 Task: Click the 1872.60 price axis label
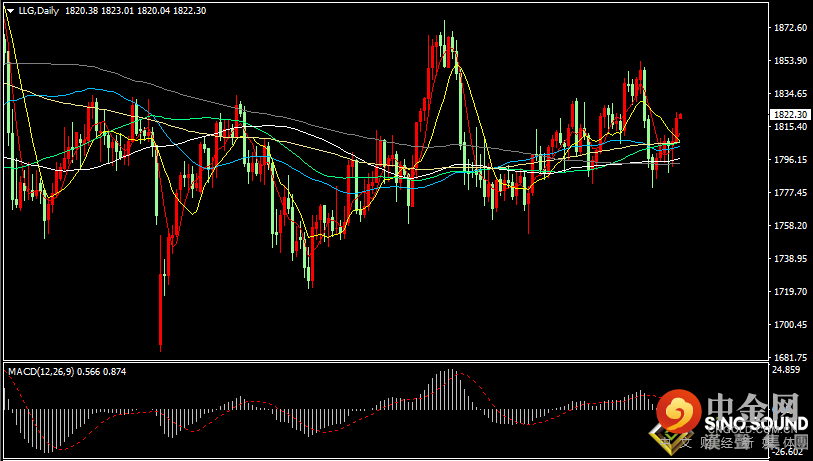click(x=790, y=28)
